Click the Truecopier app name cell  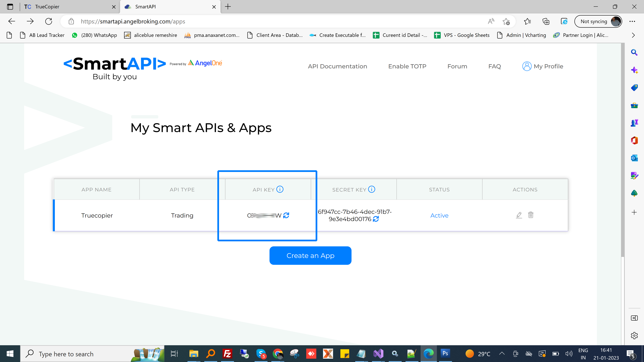click(97, 215)
